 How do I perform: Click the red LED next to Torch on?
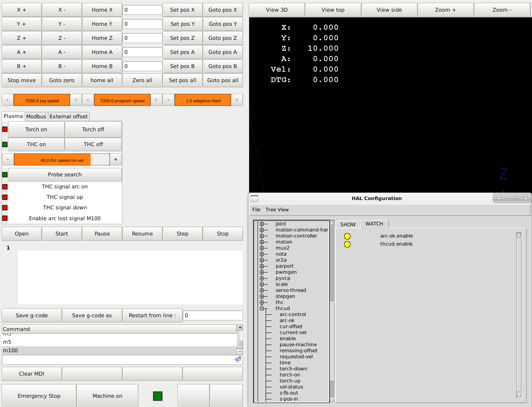pos(5,129)
